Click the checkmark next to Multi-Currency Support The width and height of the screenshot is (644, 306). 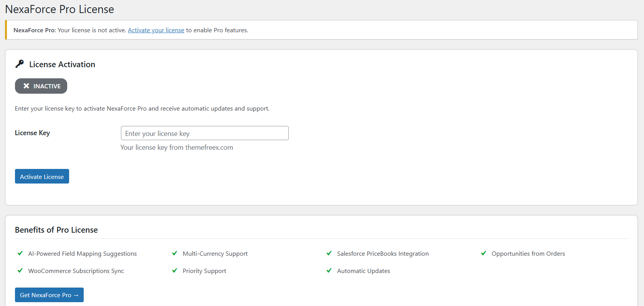click(175, 253)
